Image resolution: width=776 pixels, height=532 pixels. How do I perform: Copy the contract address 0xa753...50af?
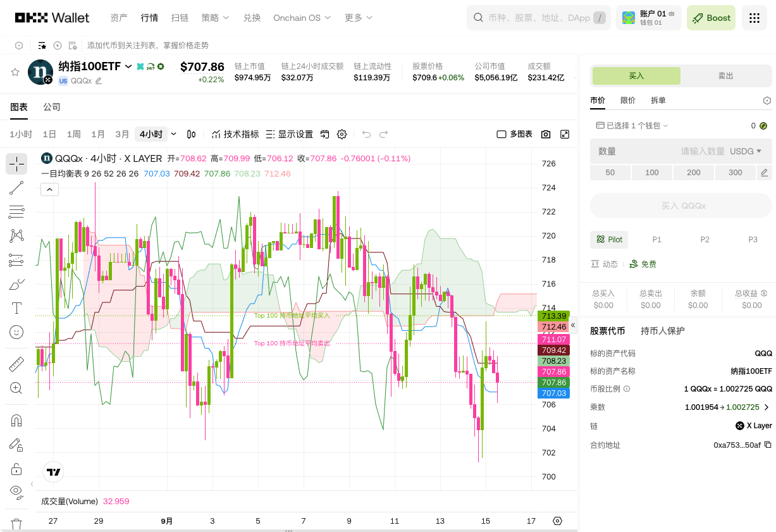768,445
